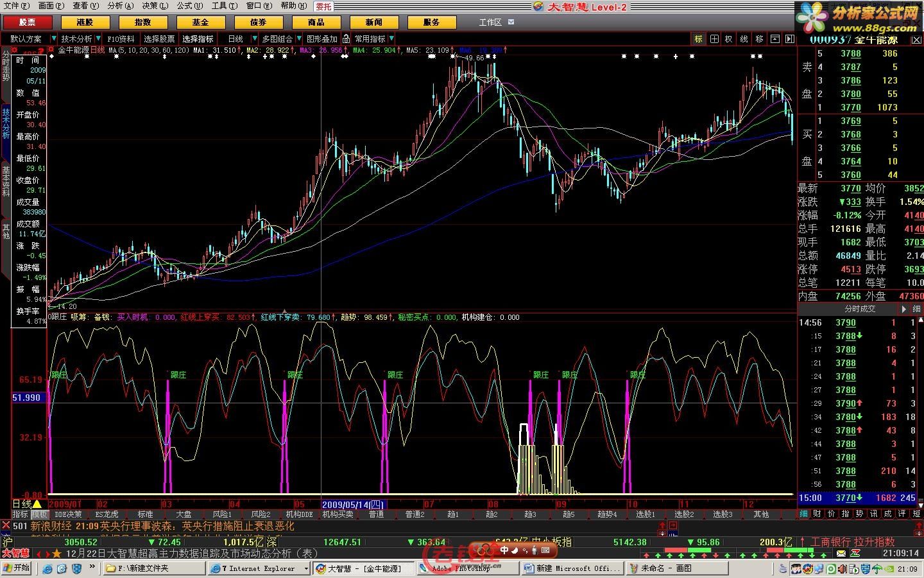924x578 pixels.
Task: Click the 短 short-term icon at bottom right
Action: click(916, 514)
